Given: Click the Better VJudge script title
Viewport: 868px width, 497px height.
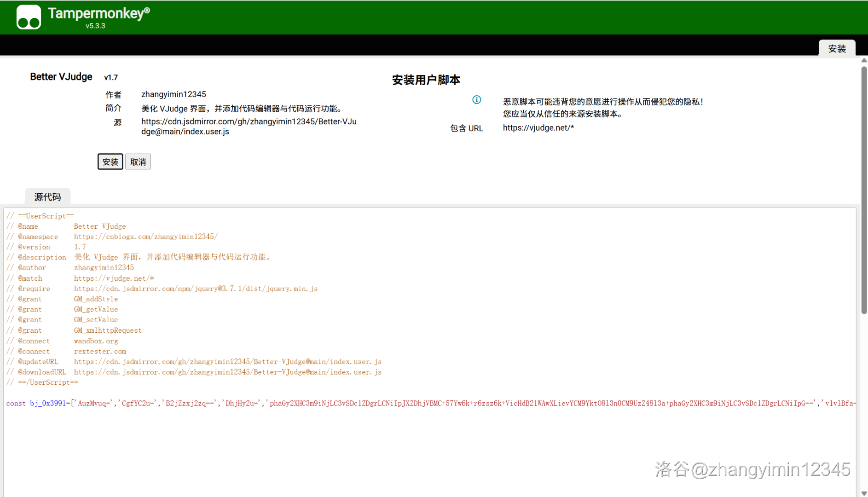Looking at the screenshot, I should coord(61,77).
